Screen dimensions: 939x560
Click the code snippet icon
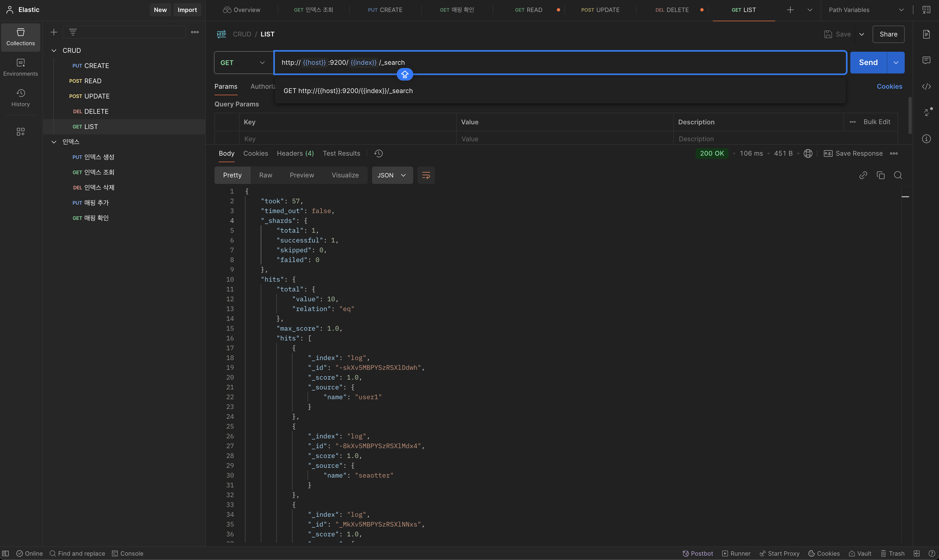pos(926,87)
